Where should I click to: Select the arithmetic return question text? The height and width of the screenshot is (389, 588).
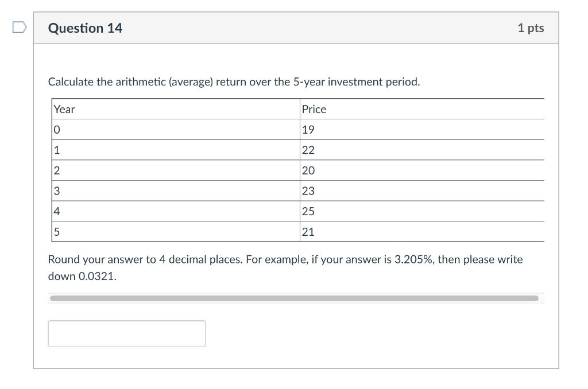click(235, 81)
